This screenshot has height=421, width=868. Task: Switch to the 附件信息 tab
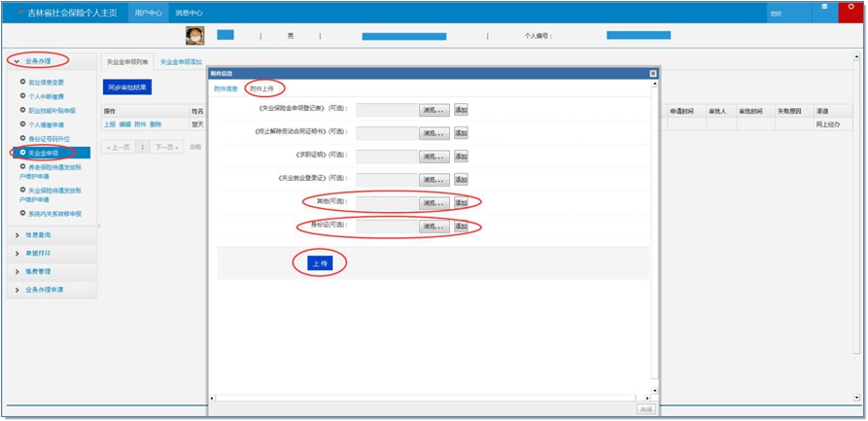pyautogui.click(x=226, y=88)
